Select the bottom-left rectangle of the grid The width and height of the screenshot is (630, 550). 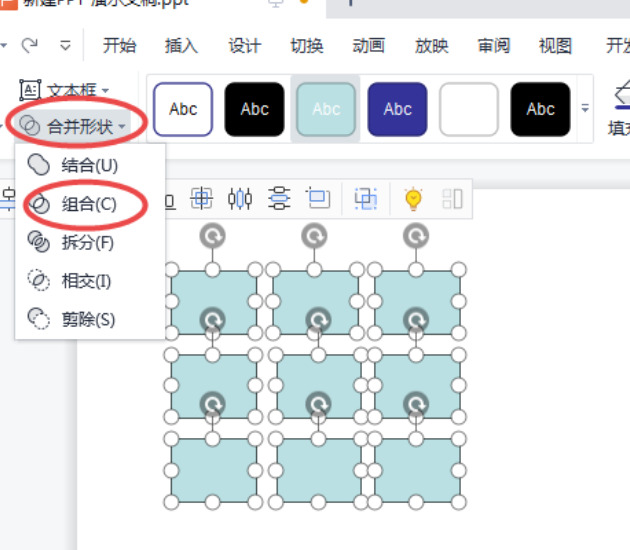pyautogui.click(x=213, y=470)
